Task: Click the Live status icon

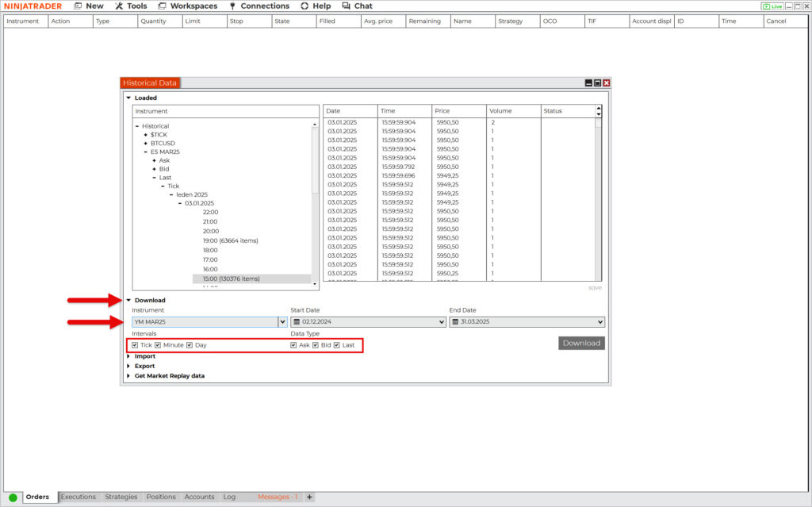Action: [x=771, y=6]
